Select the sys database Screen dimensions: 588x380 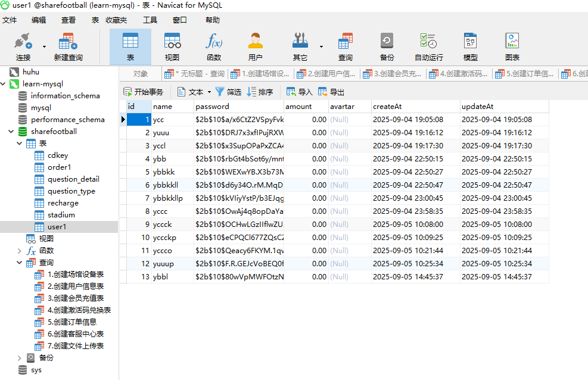point(36,370)
